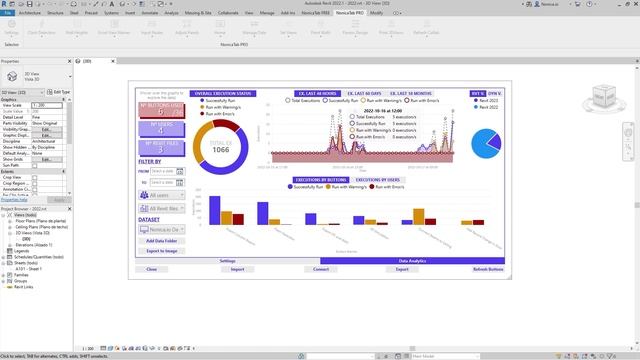Click the Refresh Buttons button
Viewport: 640px width, 360px height.
(488, 269)
